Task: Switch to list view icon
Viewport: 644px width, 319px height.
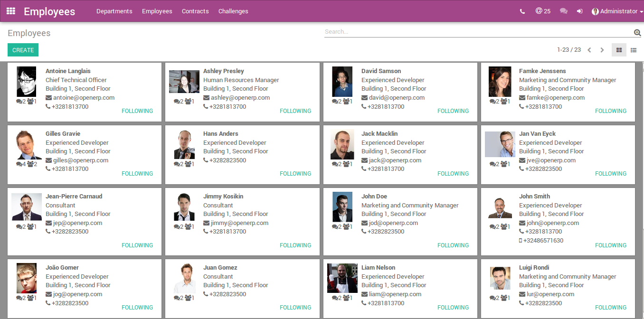Action: 634,50
